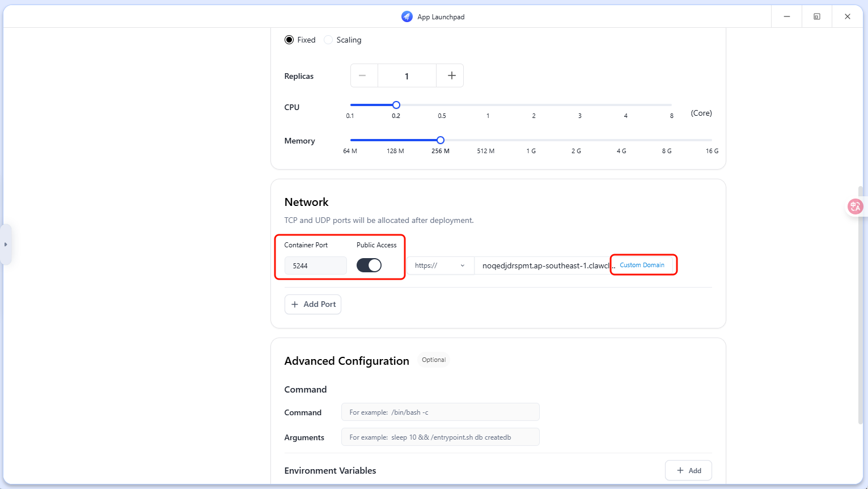The image size is (868, 489).
Task: Decrease replicas with the minus icon
Action: [x=363, y=76]
